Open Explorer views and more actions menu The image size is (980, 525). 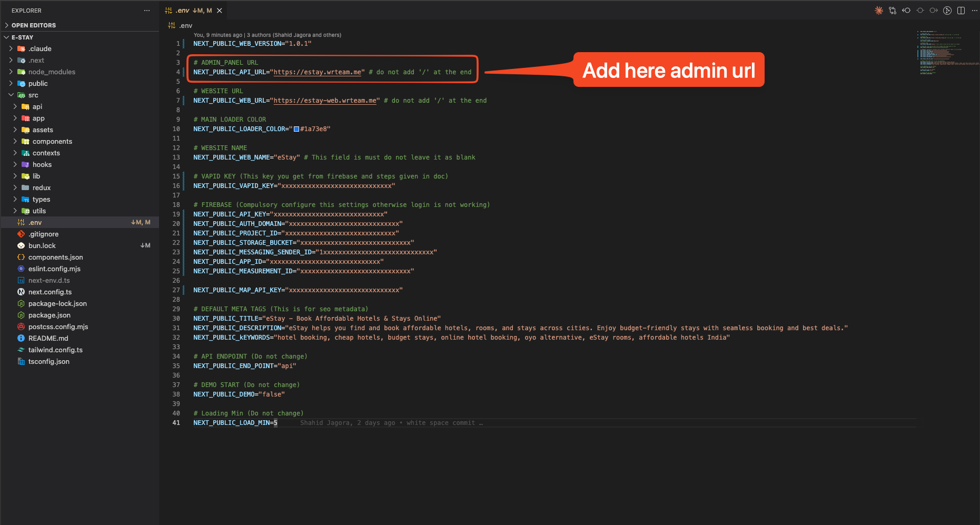click(147, 11)
